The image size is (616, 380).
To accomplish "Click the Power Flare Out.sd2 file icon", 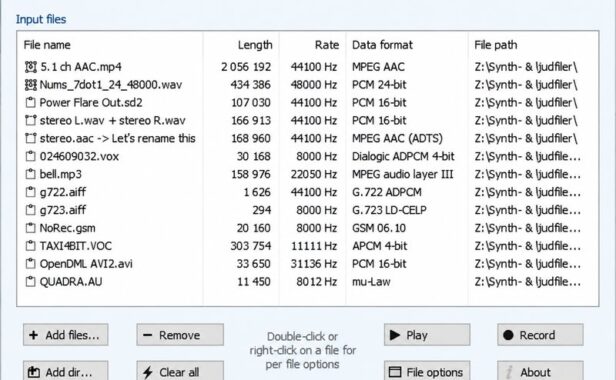I will (x=31, y=103).
